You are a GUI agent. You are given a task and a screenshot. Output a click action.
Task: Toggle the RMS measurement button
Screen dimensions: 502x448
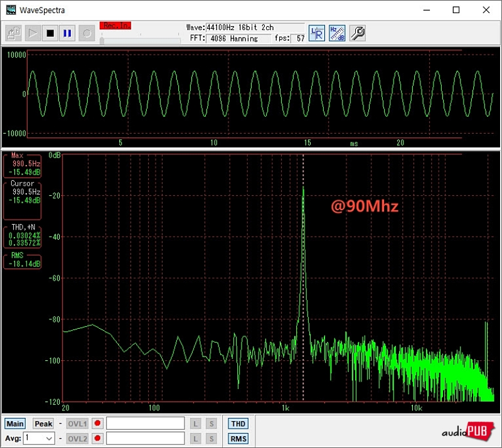[238, 439]
